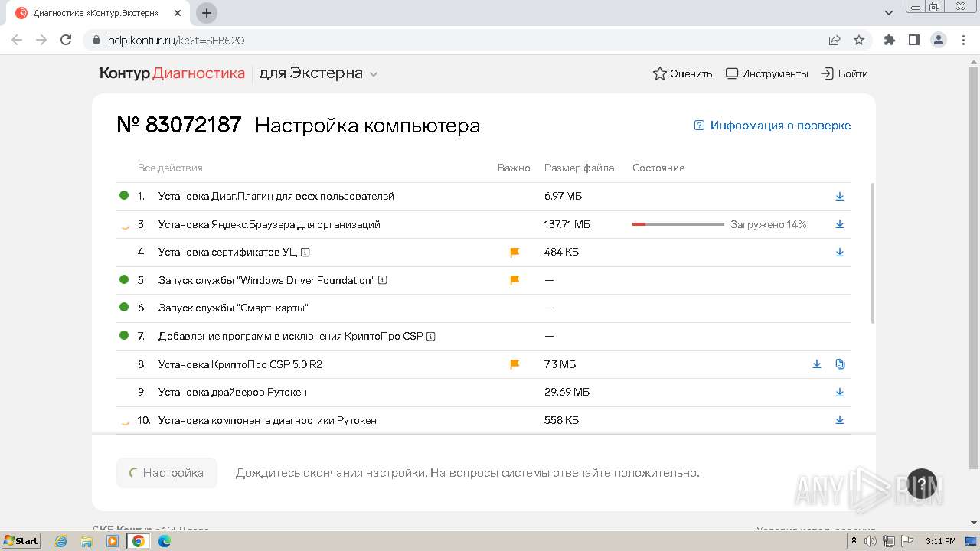This screenshot has height=551, width=980.
Task: Select row Запуск службы Смарт-карты
Action: click(484, 308)
